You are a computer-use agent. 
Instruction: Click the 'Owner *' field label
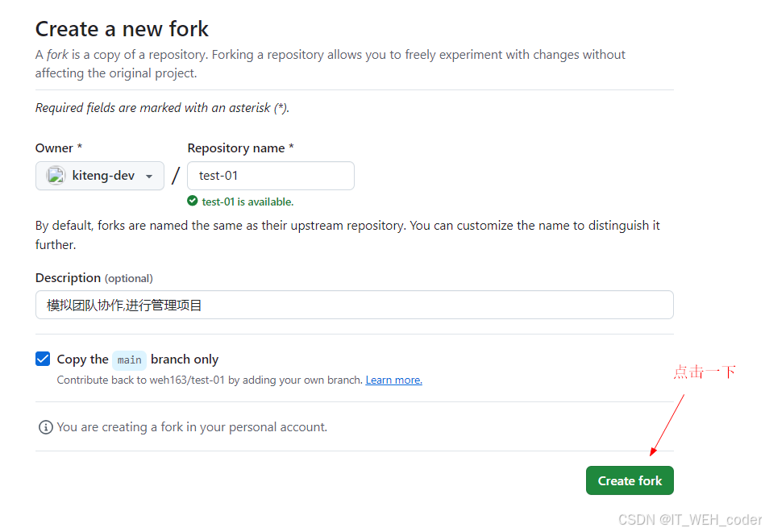tap(59, 148)
